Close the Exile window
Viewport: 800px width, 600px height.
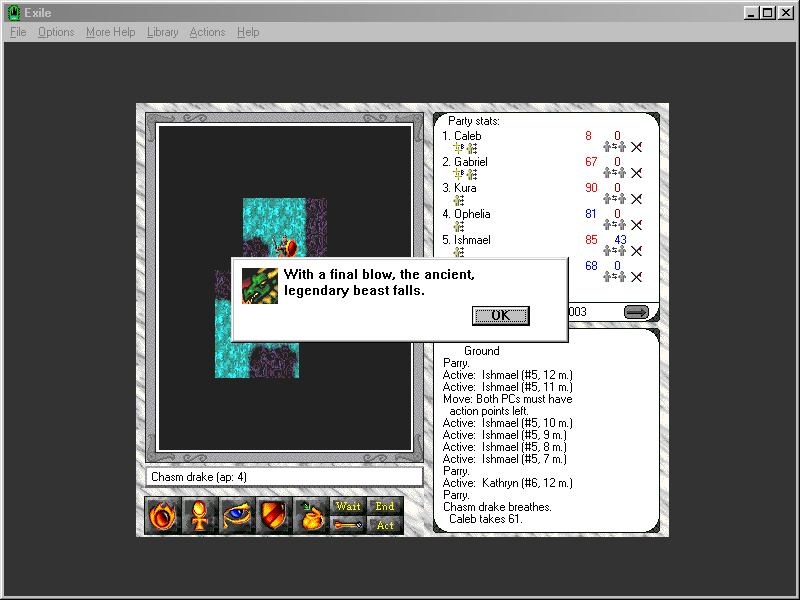point(786,13)
